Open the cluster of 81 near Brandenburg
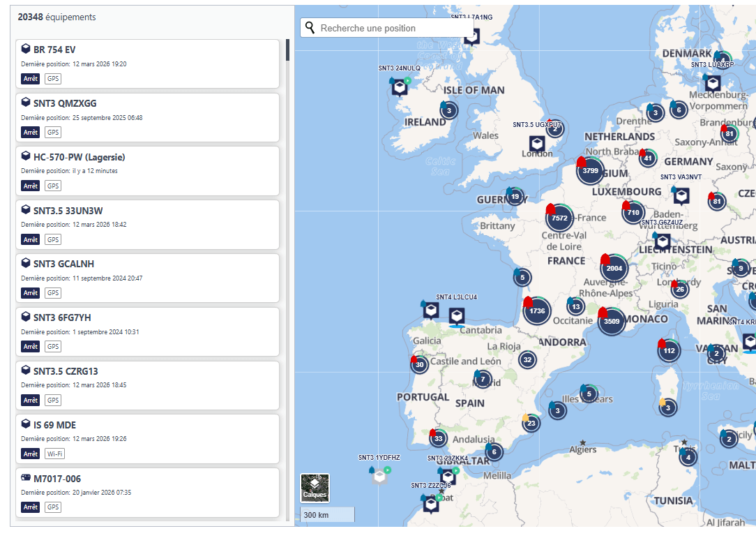 [729, 134]
